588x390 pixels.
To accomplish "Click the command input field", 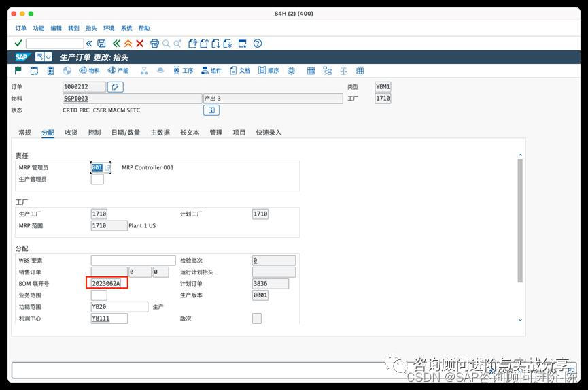I will [55, 44].
